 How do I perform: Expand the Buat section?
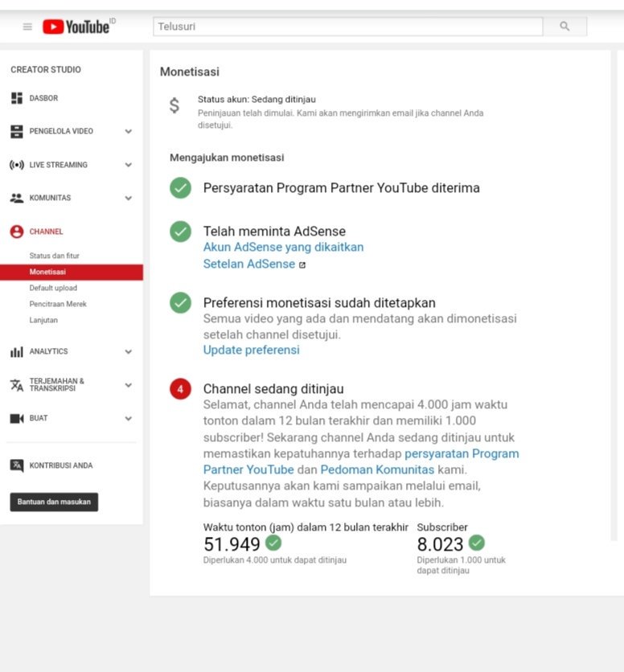pos(128,418)
